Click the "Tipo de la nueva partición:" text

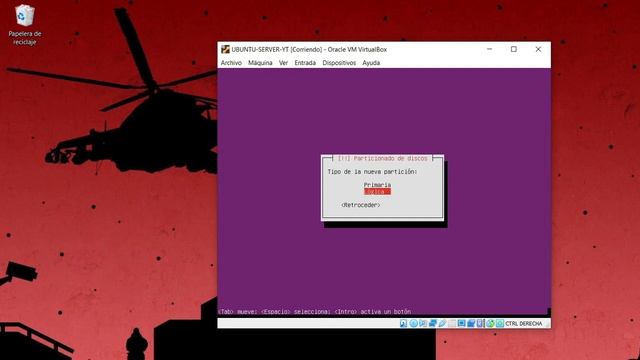click(372, 172)
